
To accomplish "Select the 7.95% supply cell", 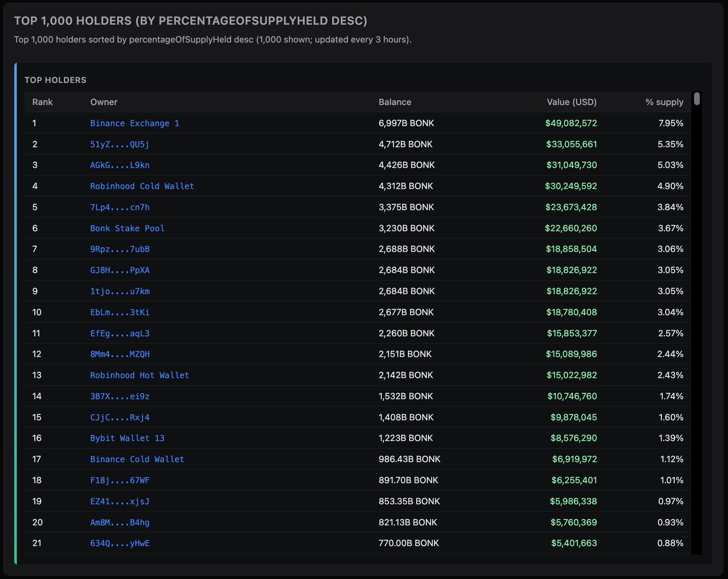I will (x=671, y=123).
